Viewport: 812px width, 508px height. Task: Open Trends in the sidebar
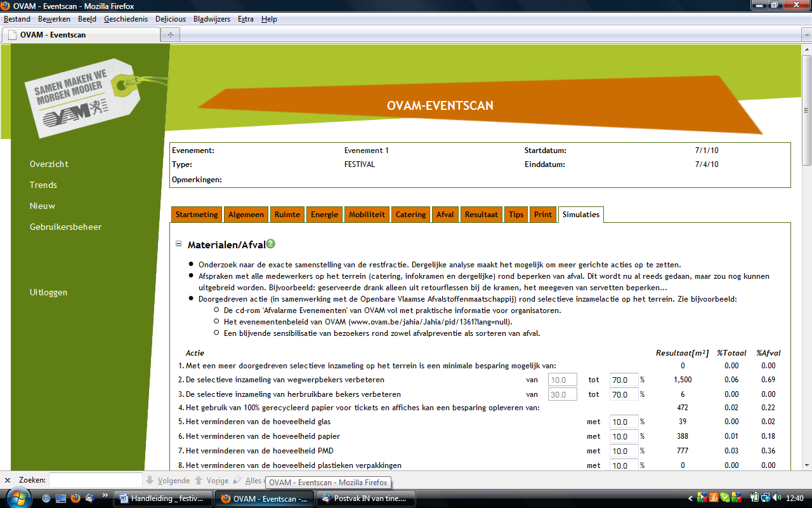point(43,185)
